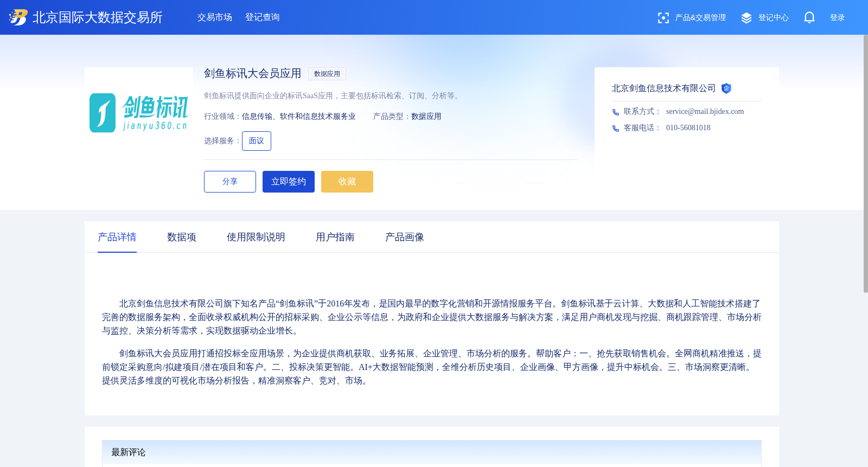Click the 收藏 button
868x467 pixels.
(347, 182)
